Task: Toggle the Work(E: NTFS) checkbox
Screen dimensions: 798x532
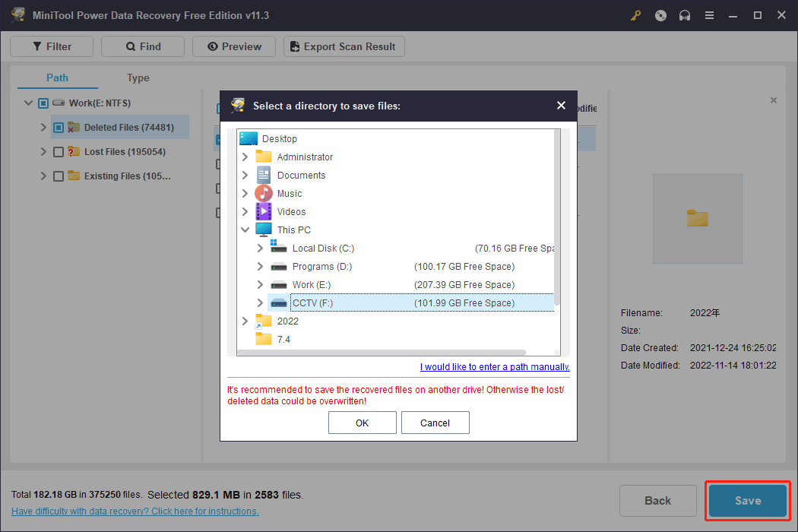Action: click(43, 103)
